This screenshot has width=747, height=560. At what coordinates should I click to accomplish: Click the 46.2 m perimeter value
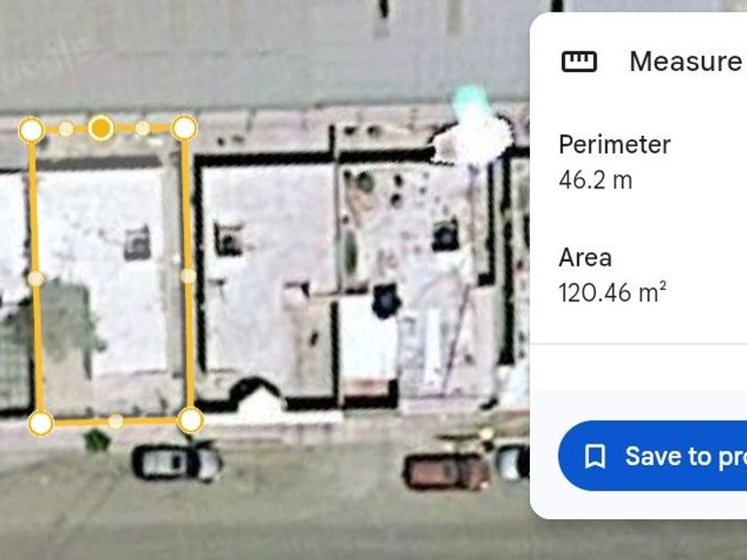point(596,180)
